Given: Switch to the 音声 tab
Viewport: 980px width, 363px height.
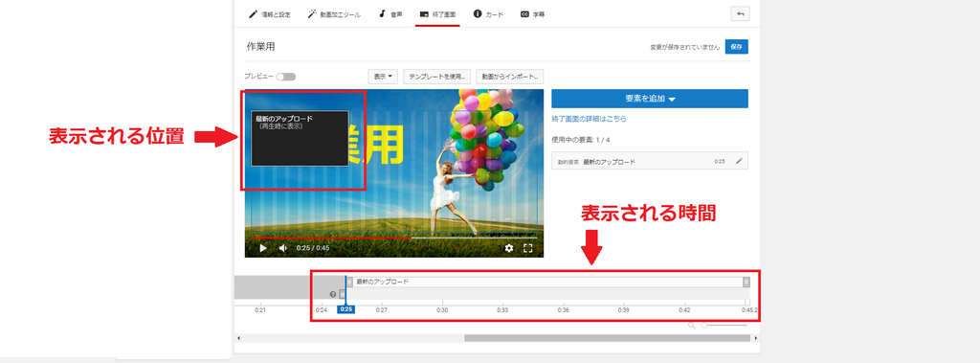Looking at the screenshot, I should 390,13.
